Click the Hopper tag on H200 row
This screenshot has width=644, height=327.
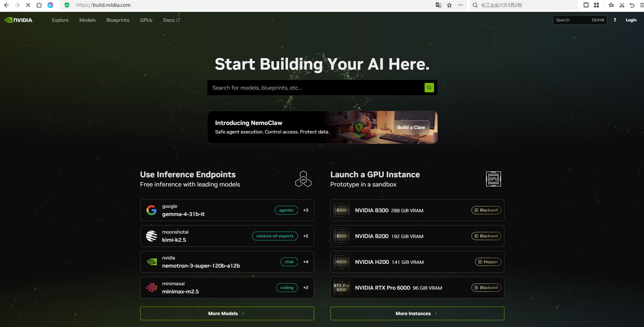pyautogui.click(x=488, y=262)
